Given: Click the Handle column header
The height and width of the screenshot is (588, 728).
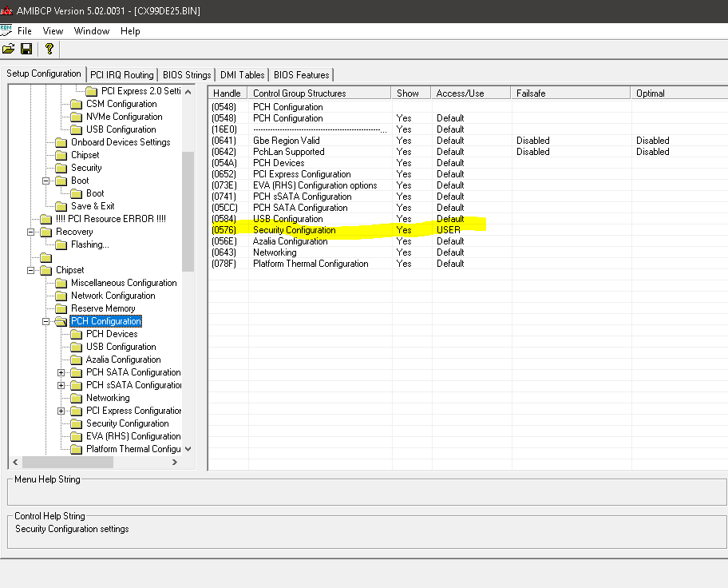Looking at the screenshot, I should click(227, 93).
